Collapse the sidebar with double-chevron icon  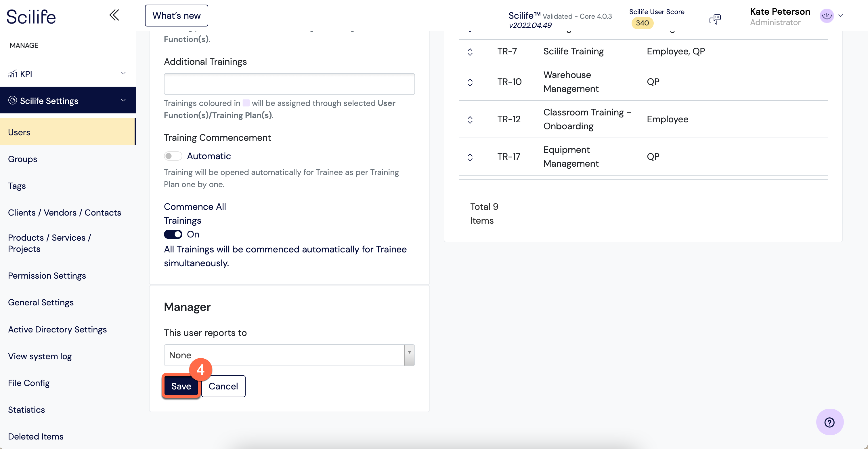point(114,15)
